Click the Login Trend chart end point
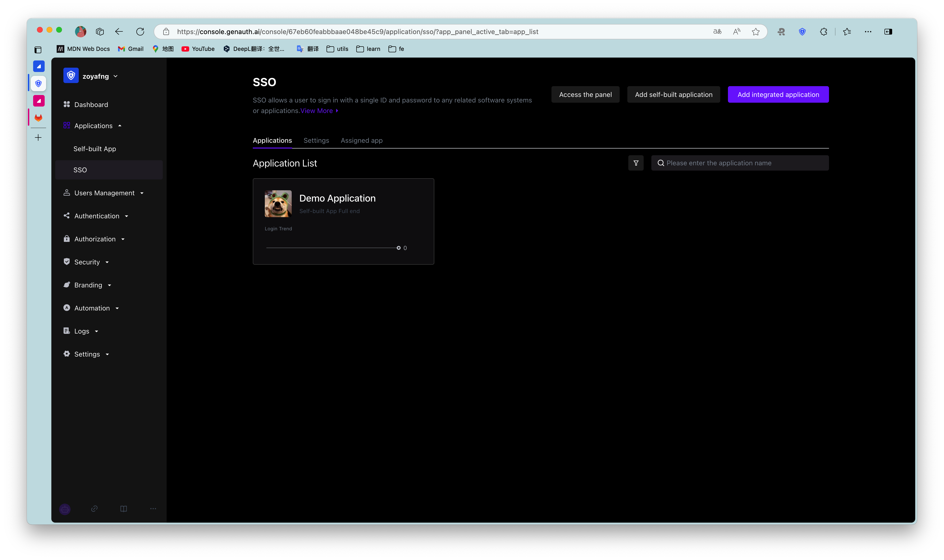 pos(398,248)
